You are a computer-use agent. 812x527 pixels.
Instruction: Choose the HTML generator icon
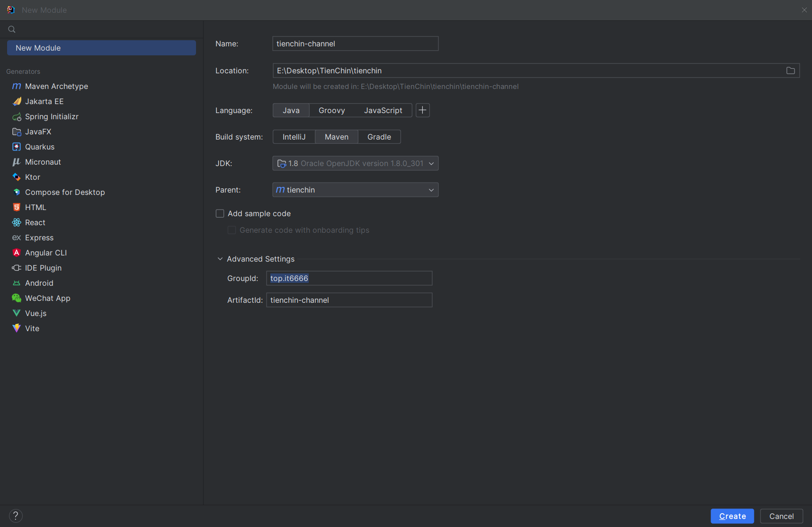click(x=17, y=207)
